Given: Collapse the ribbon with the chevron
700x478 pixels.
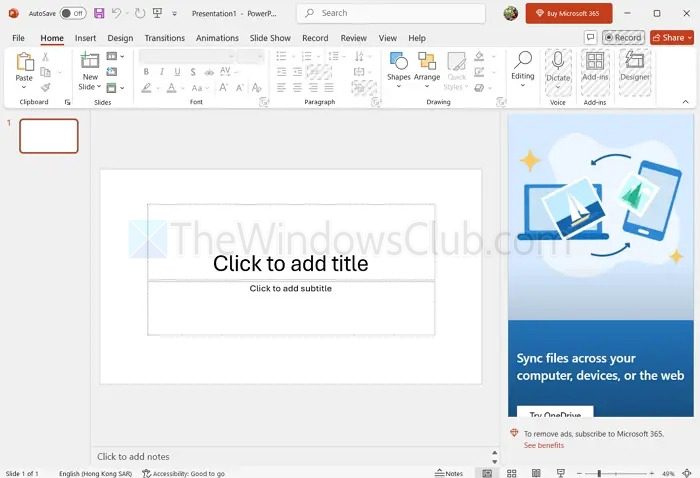Looking at the screenshot, I should 685,102.
